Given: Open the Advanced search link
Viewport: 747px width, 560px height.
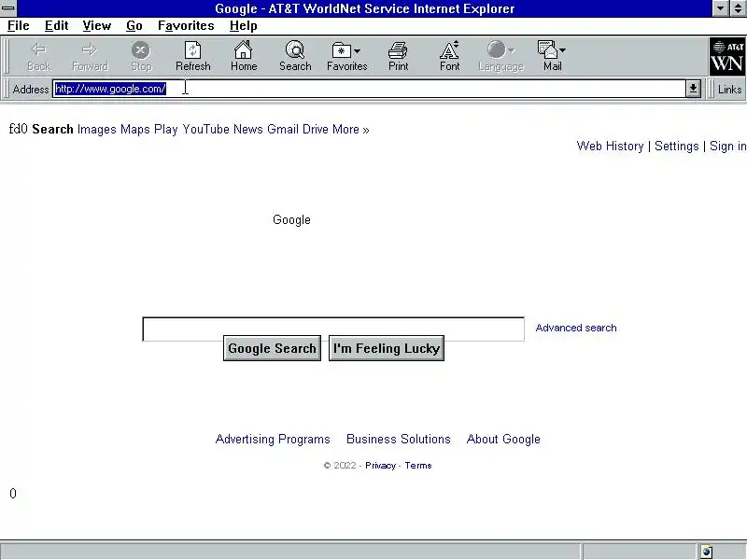Looking at the screenshot, I should 576,328.
